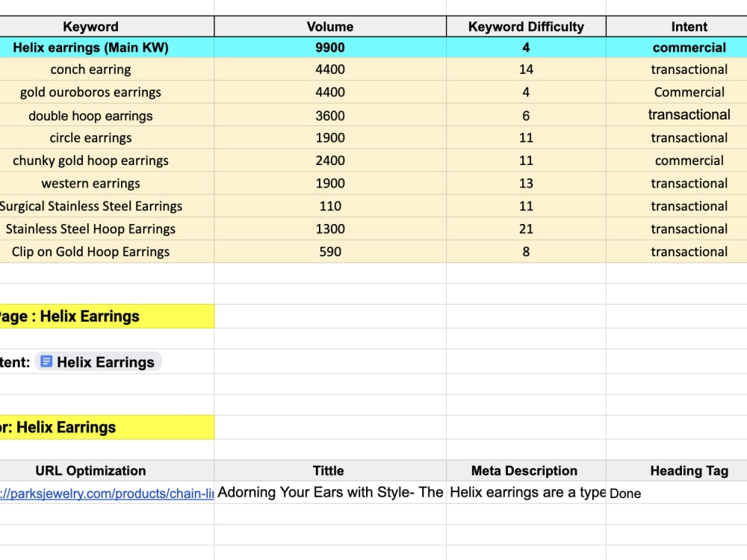Click the 1300 volume cell
This screenshot has height=560, width=747.
pyautogui.click(x=330, y=229)
